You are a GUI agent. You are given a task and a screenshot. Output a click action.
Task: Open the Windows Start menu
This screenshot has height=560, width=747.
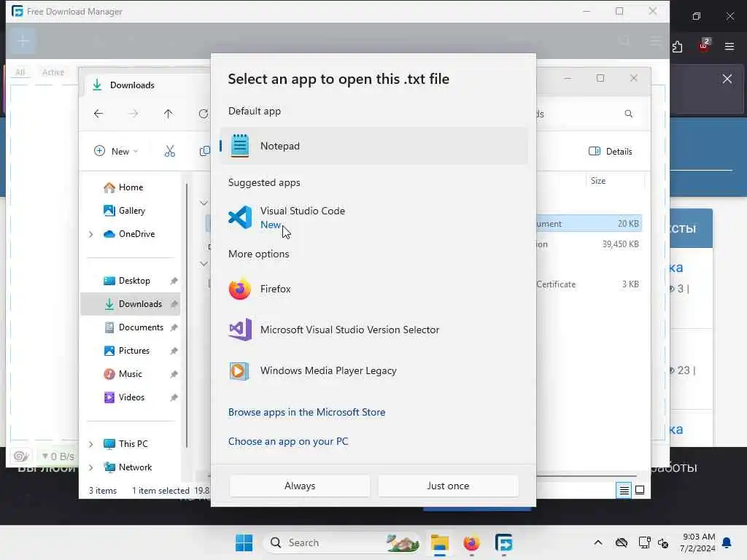click(244, 542)
